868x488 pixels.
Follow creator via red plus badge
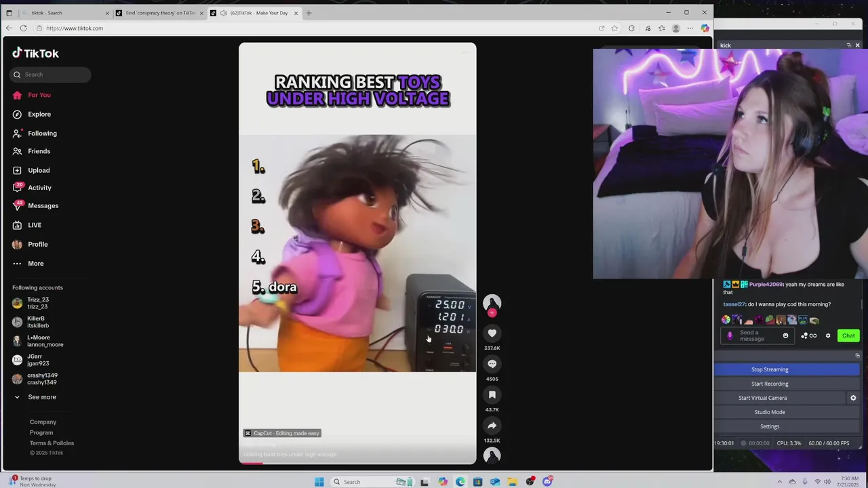492,313
